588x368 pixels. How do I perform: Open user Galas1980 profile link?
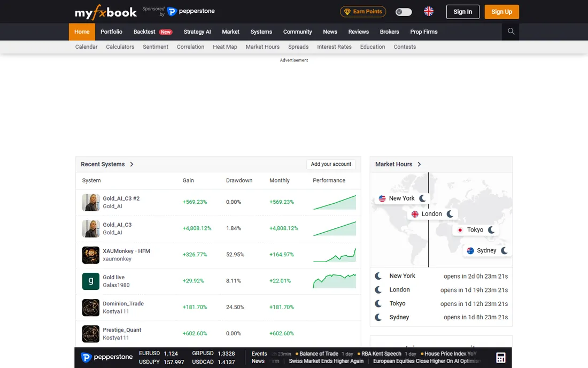coord(116,285)
